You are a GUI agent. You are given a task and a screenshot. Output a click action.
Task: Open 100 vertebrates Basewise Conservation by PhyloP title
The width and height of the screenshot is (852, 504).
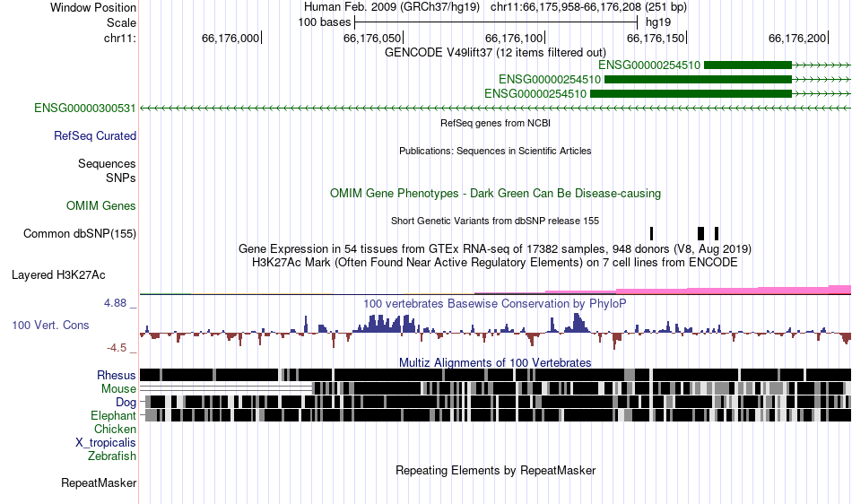pos(495,304)
